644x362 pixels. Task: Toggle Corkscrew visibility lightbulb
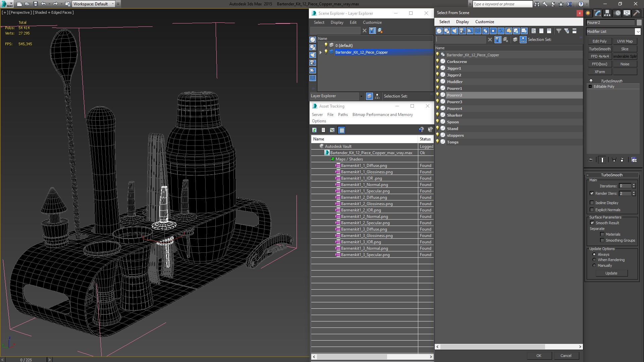437,61
